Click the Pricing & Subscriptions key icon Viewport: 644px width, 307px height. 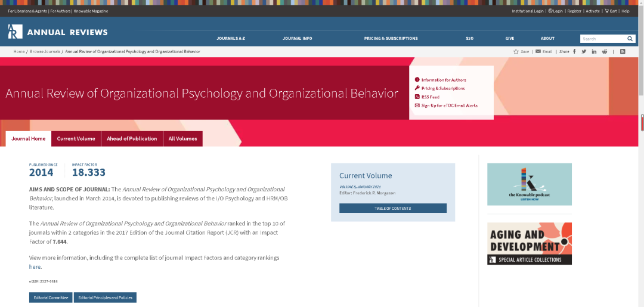coord(417,88)
